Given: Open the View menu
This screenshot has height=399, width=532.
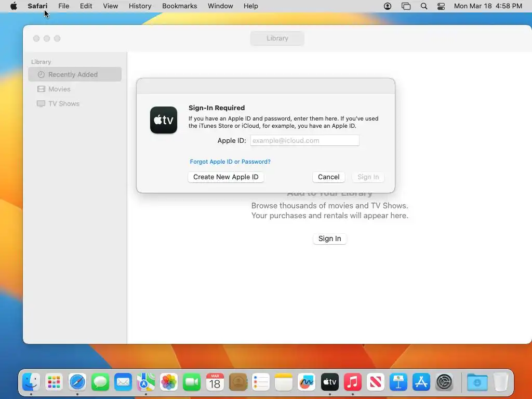Looking at the screenshot, I should [x=111, y=6].
